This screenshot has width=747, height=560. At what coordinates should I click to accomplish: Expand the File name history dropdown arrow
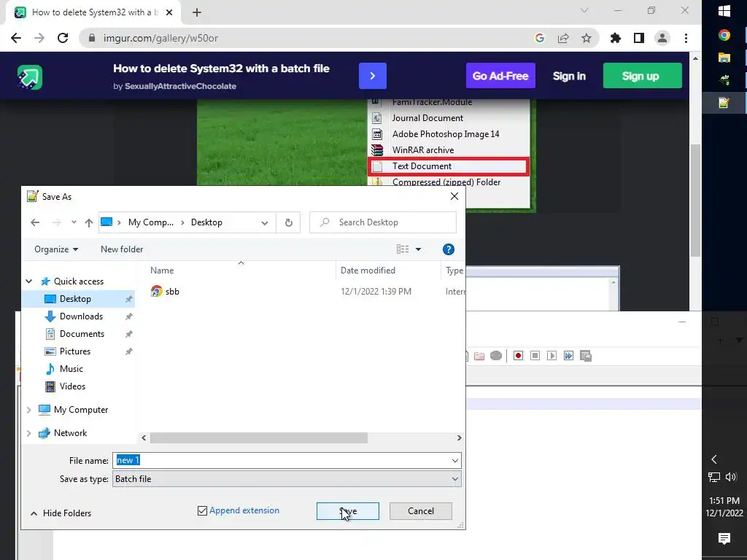[455, 461]
